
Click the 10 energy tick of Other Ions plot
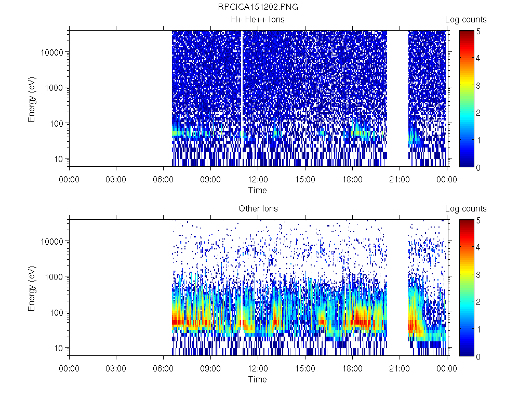(x=59, y=348)
